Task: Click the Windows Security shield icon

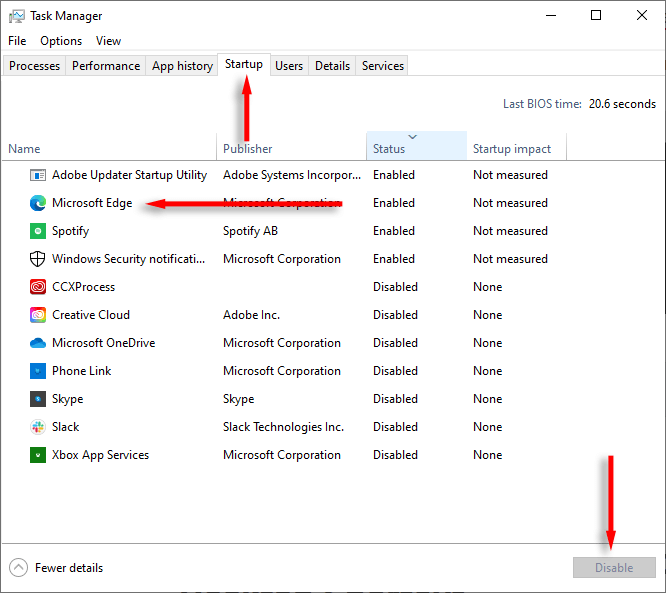Action: pos(38,259)
